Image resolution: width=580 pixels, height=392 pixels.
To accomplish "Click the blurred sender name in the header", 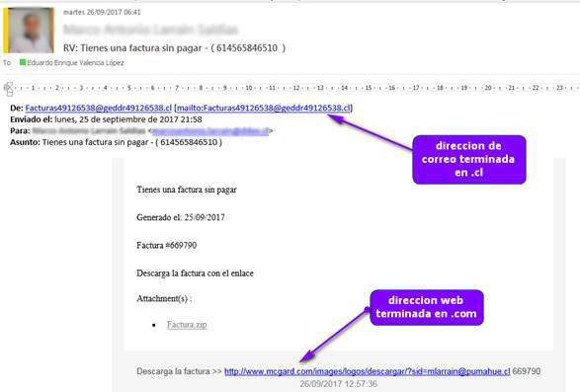I will [x=150, y=30].
